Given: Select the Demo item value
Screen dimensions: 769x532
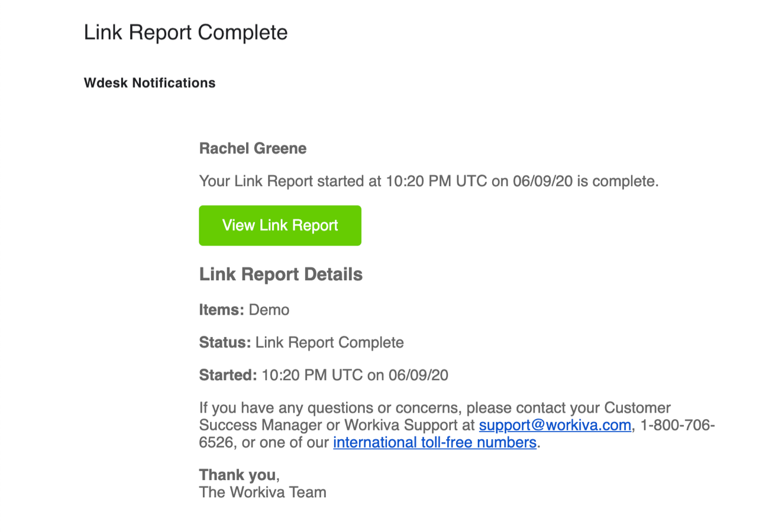Looking at the screenshot, I should 270,310.
